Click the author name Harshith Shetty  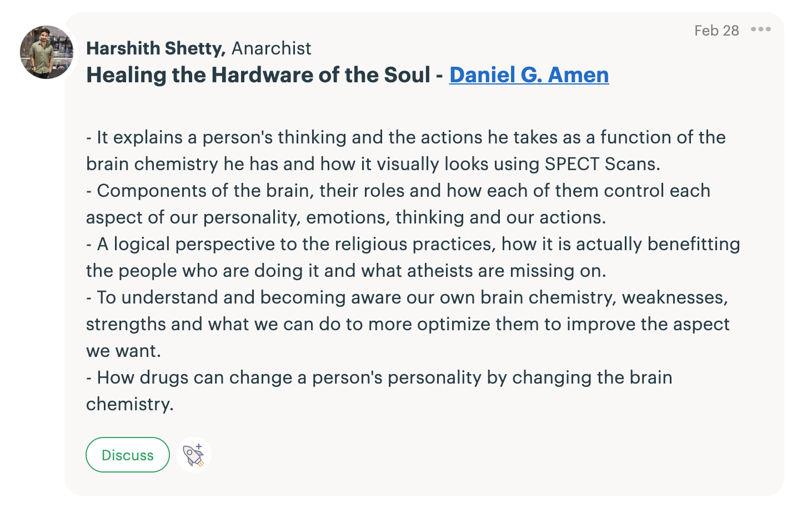[x=156, y=48]
